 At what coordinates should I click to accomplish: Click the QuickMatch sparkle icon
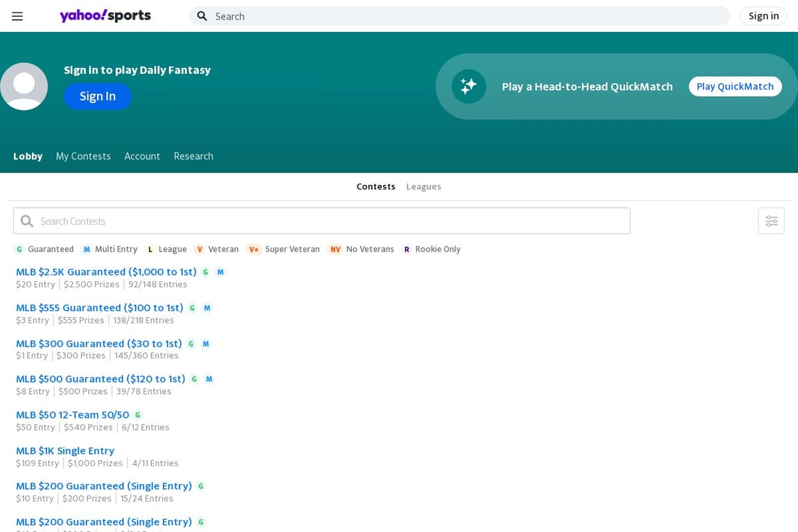469,87
